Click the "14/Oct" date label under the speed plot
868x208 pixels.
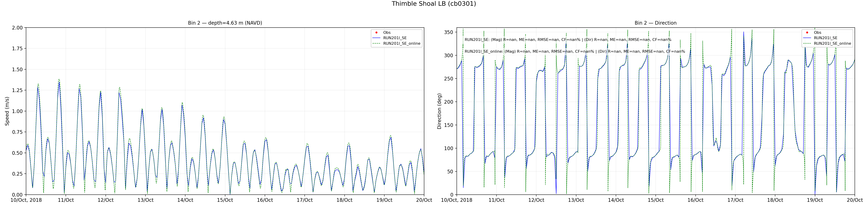[185, 200]
